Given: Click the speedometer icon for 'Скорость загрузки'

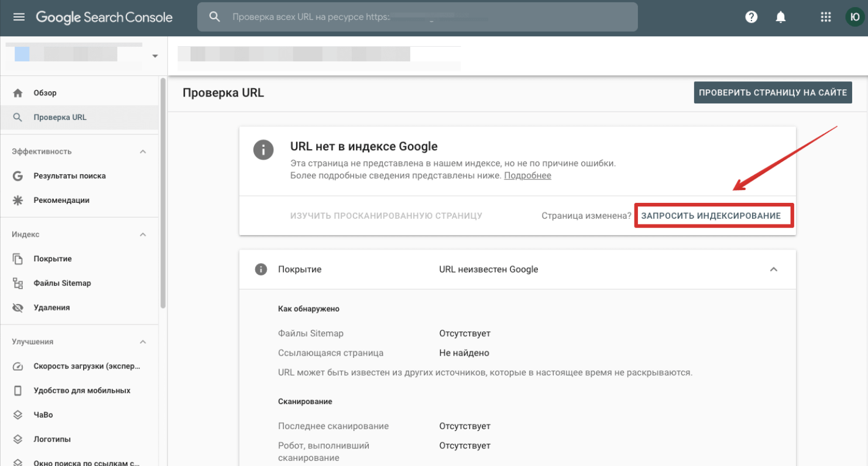Looking at the screenshot, I should 18,367.
